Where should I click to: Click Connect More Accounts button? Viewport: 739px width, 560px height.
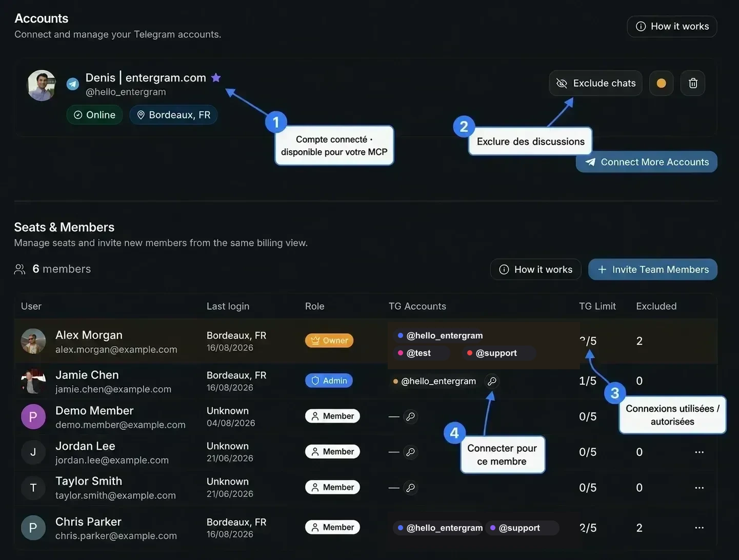coord(647,162)
